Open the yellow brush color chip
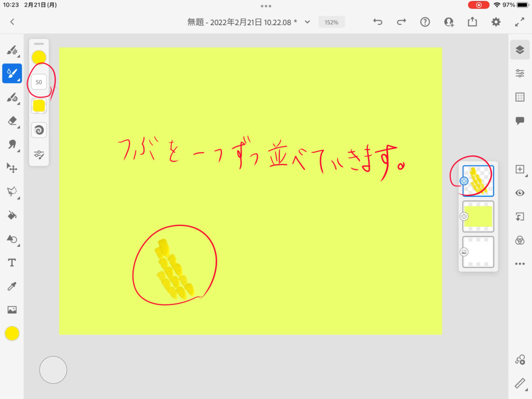Viewport: 532px width, 399px height. [39, 58]
